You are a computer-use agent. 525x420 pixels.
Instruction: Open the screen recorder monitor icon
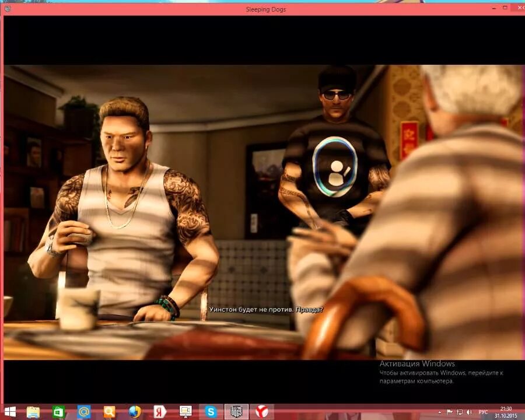[x=185, y=412]
